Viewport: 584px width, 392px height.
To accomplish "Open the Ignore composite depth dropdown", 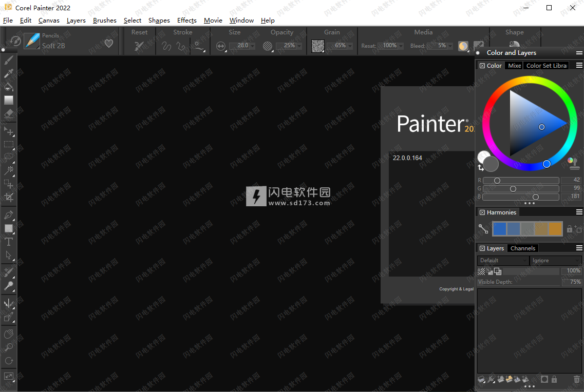I will coord(555,260).
